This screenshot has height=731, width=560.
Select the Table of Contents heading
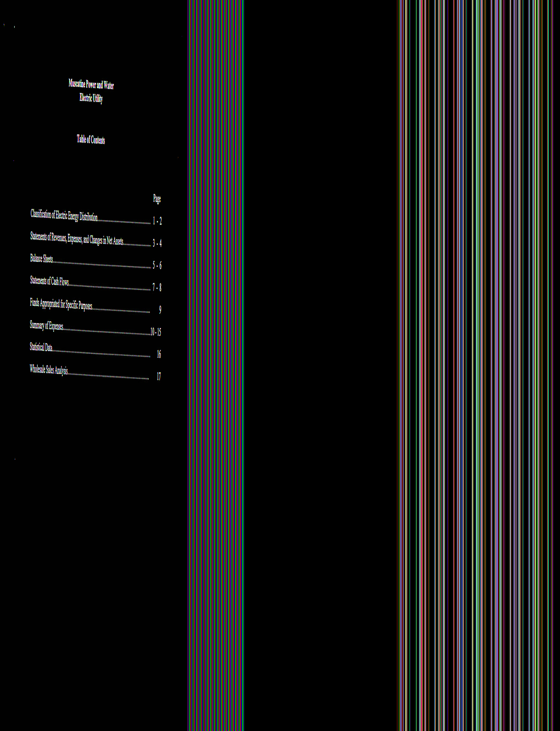91,140
